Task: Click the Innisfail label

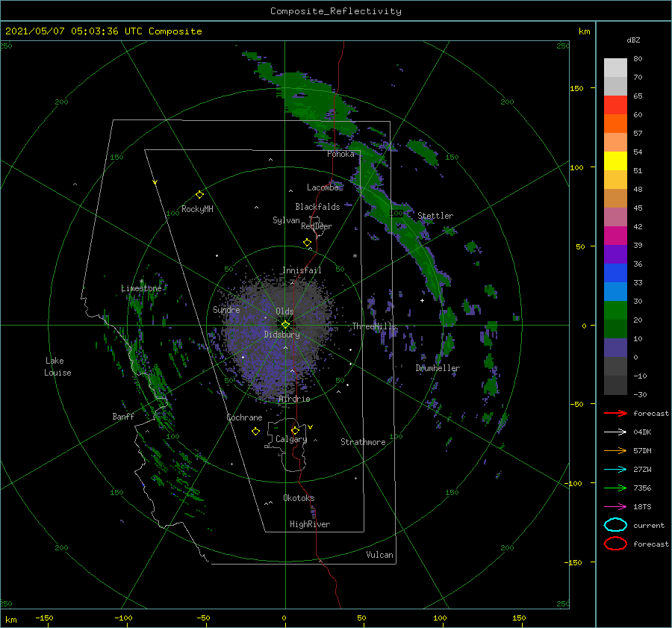Action: point(302,270)
